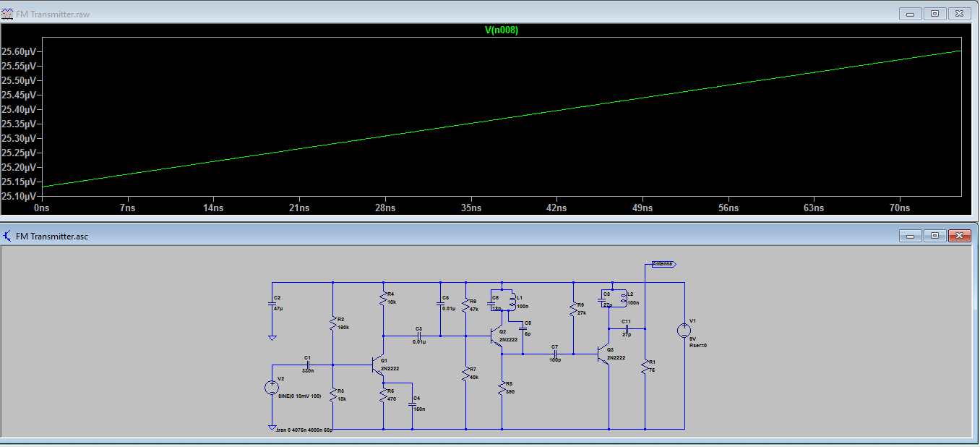Restore the FM Transmitter.raw window
The height and width of the screenshot is (447, 980).
[934, 14]
